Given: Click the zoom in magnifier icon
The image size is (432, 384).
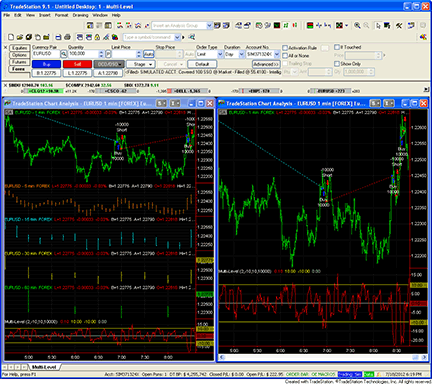Looking at the screenshot, I should click(x=357, y=26).
